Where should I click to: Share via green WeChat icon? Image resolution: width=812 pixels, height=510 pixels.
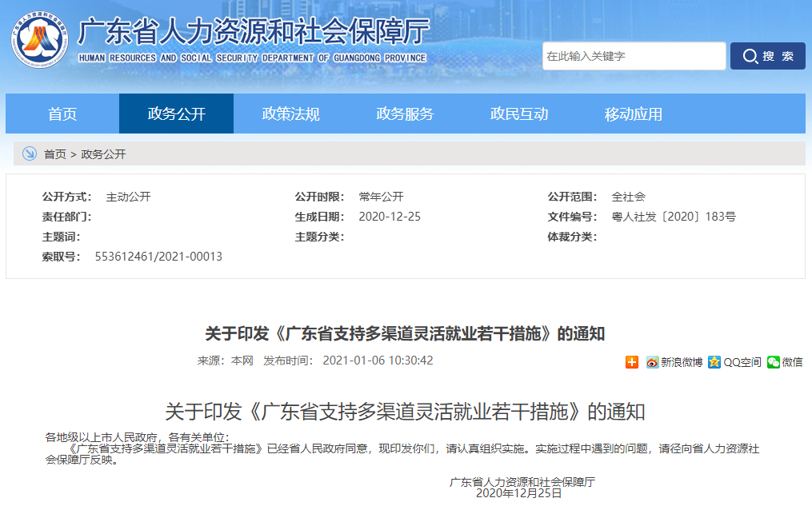click(x=774, y=362)
